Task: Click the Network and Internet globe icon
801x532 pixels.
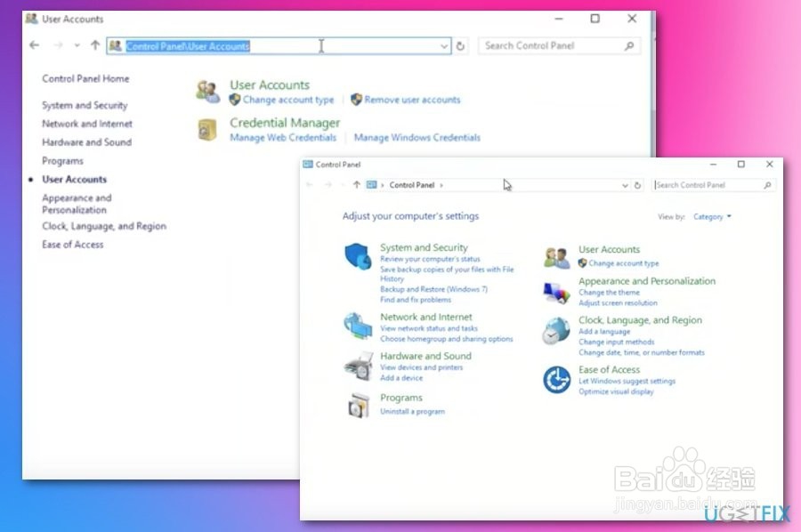Action: [358, 326]
